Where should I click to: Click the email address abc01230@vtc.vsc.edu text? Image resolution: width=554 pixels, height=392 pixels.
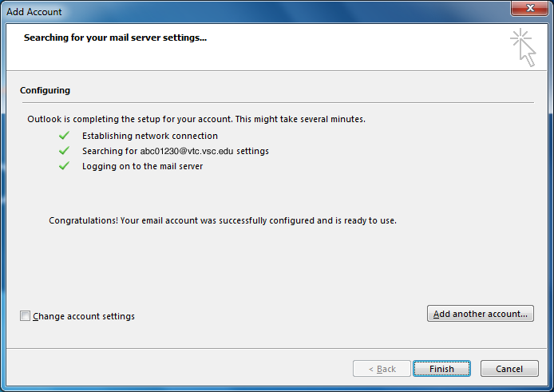coord(187,151)
